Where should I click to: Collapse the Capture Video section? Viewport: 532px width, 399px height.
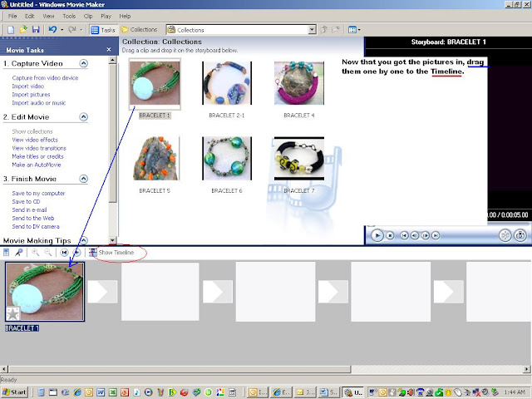point(83,63)
